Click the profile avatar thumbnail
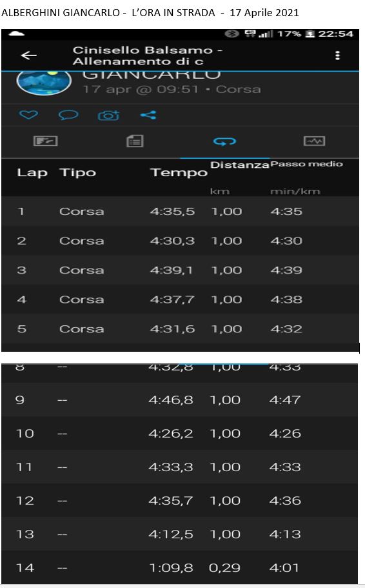 tap(44, 82)
